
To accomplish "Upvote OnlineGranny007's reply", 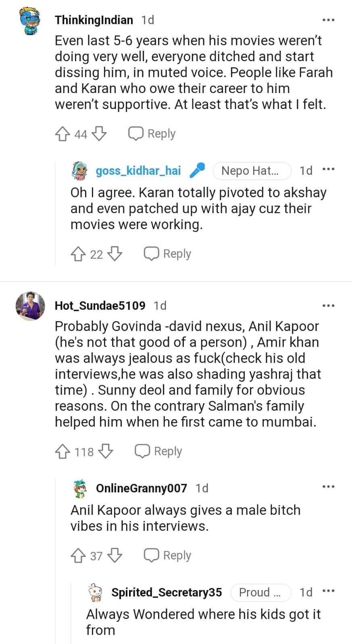I will tap(78, 555).
